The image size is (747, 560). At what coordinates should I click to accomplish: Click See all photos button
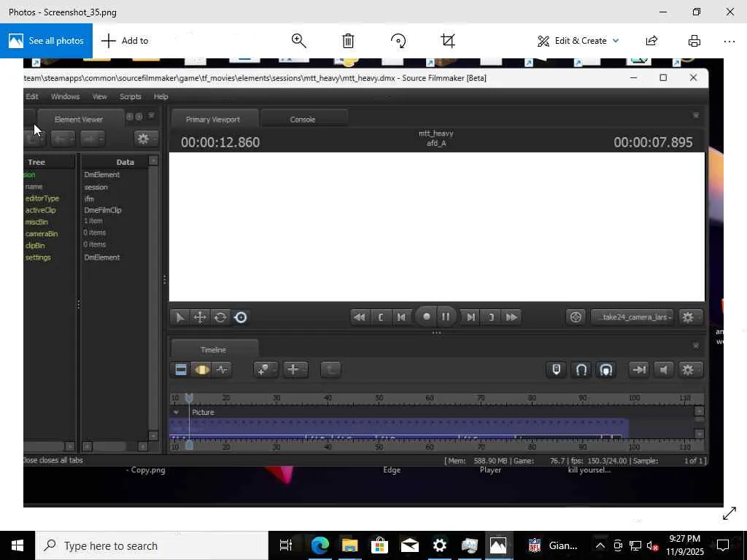point(46,41)
